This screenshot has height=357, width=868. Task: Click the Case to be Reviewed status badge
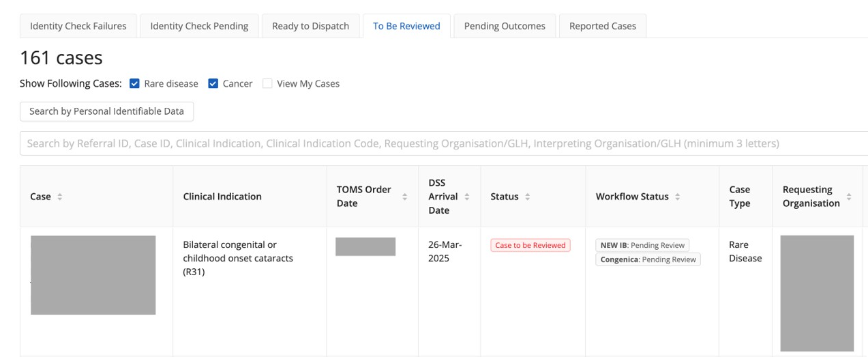(530, 245)
